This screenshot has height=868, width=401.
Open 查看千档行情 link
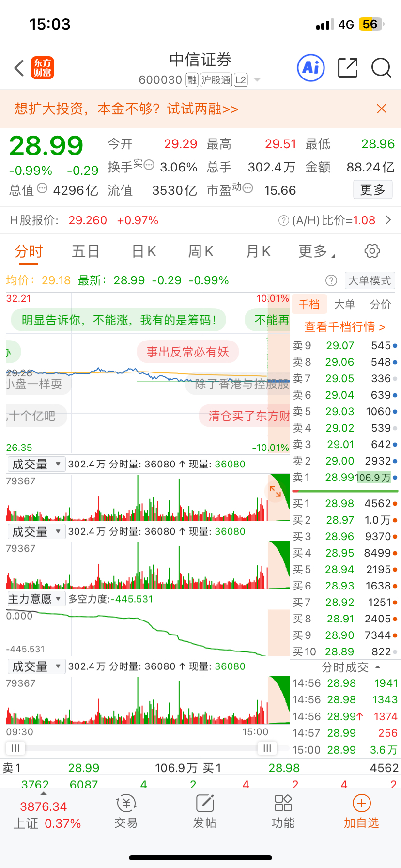click(x=345, y=327)
